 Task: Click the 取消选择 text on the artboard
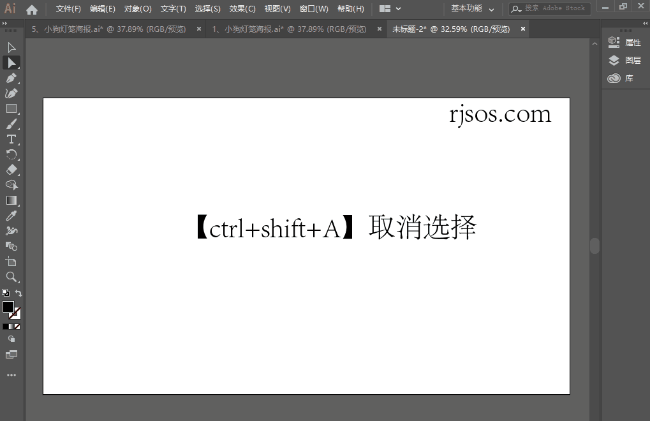point(422,227)
